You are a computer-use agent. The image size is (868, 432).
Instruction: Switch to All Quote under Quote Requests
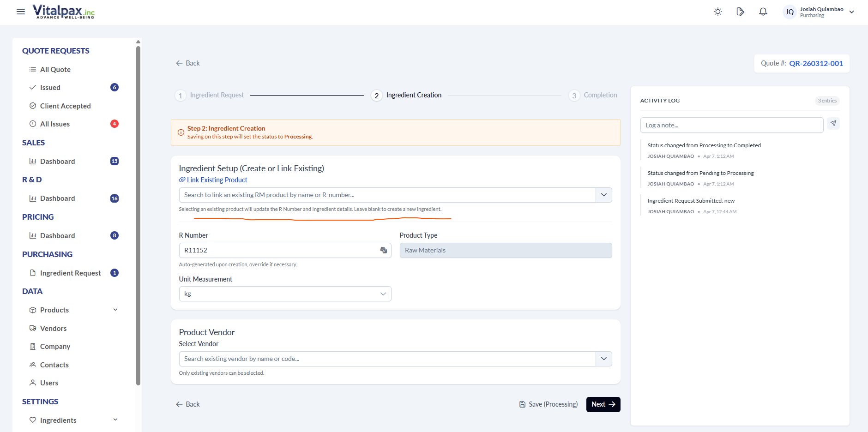click(55, 69)
